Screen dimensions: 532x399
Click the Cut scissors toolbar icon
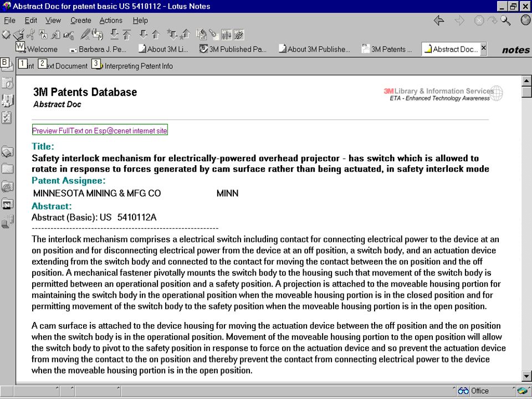[x=31, y=34]
